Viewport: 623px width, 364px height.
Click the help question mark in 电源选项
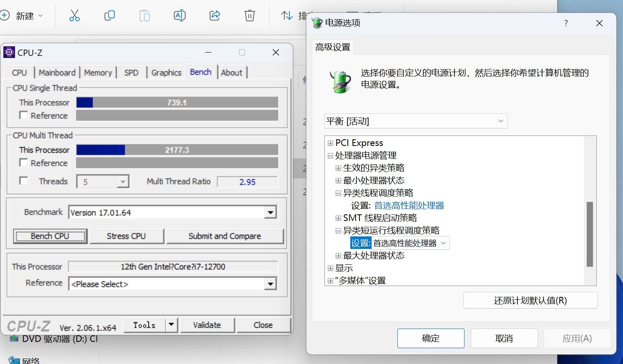tap(566, 23)
